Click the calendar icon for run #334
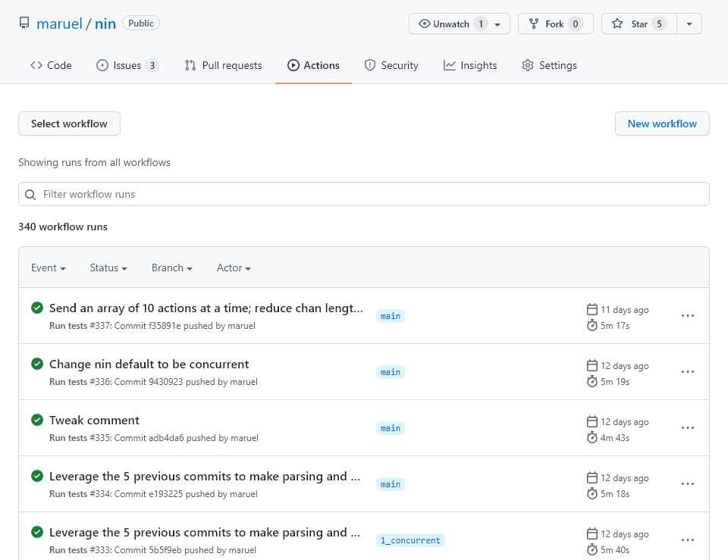The width and height of the screenshot is (728, 560). pyautogui.click(x=592, y=478)
